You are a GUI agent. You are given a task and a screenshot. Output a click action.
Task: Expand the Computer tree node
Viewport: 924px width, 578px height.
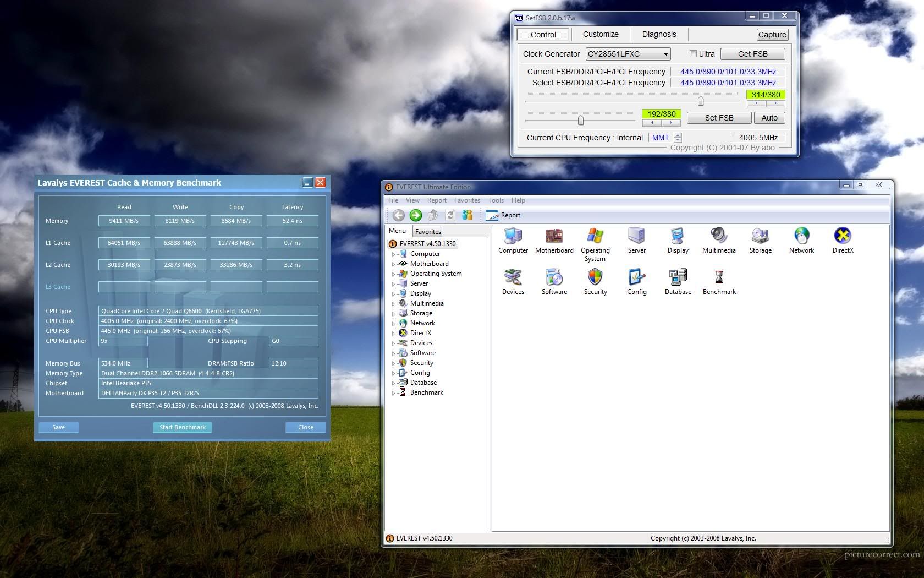tap(393, 254)
